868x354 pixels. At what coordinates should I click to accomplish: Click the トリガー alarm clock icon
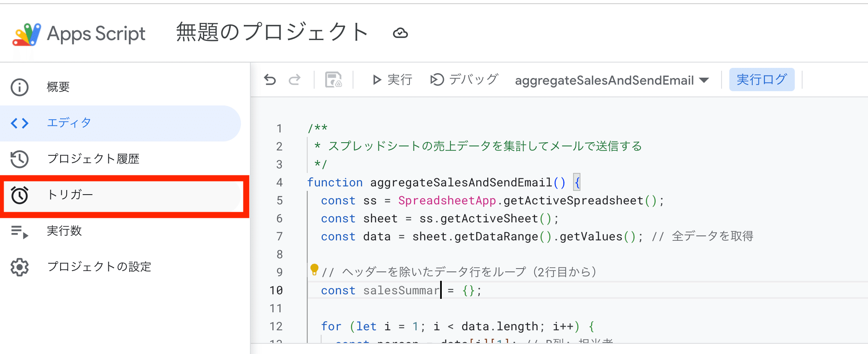[20, 195]
